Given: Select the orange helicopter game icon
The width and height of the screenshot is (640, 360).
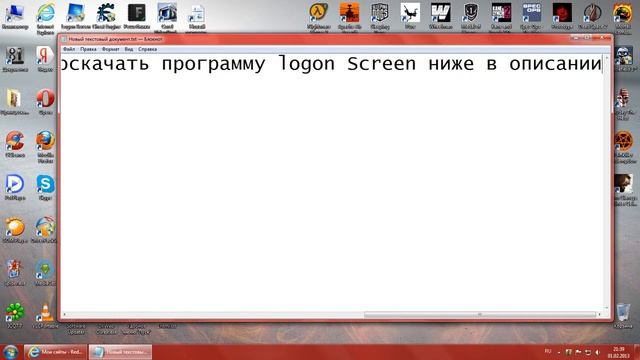Looking at the screenshot, I should click(350, 17).
